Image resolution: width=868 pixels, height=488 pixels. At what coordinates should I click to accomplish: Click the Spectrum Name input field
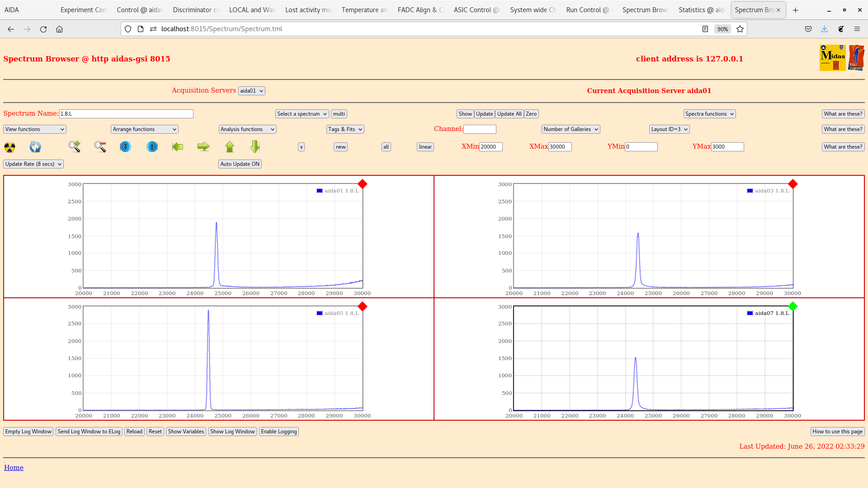coord(126,114)
